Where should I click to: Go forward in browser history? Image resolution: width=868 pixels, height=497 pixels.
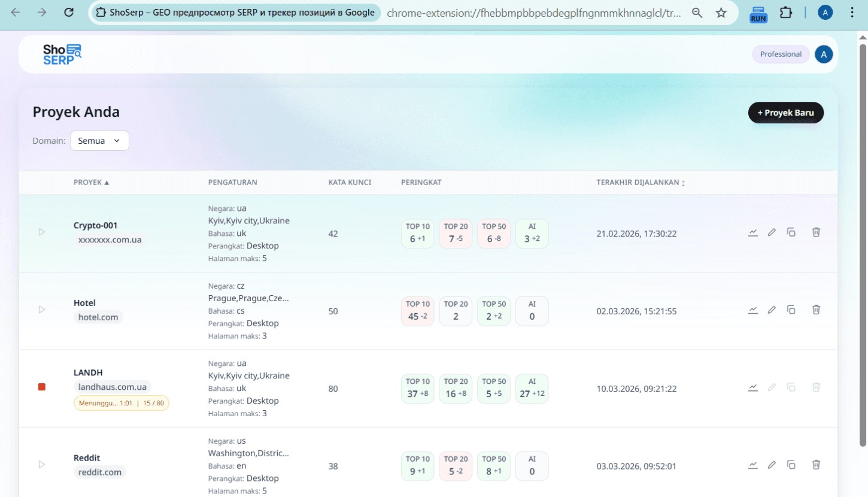[41, 13]
